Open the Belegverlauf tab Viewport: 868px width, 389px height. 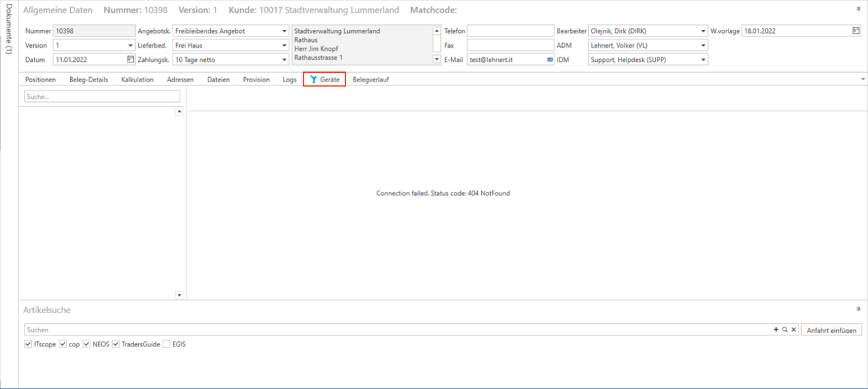click(x=370, y=80)
